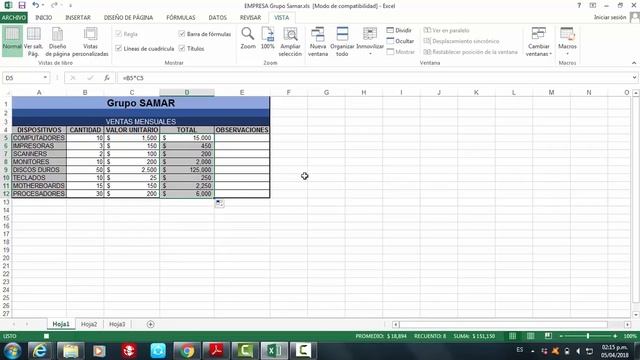Screen dimensions: 640x360
Task: Open Windows Start menu
Action: point(13,351)
